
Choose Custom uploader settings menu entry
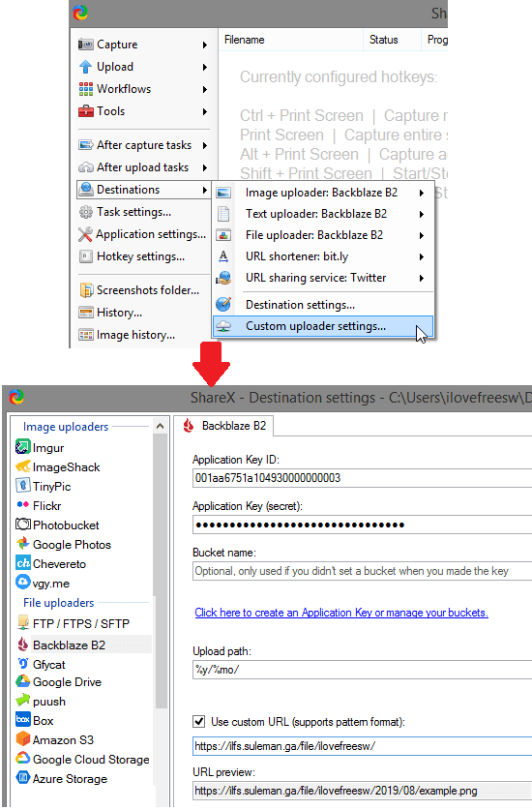323,326
